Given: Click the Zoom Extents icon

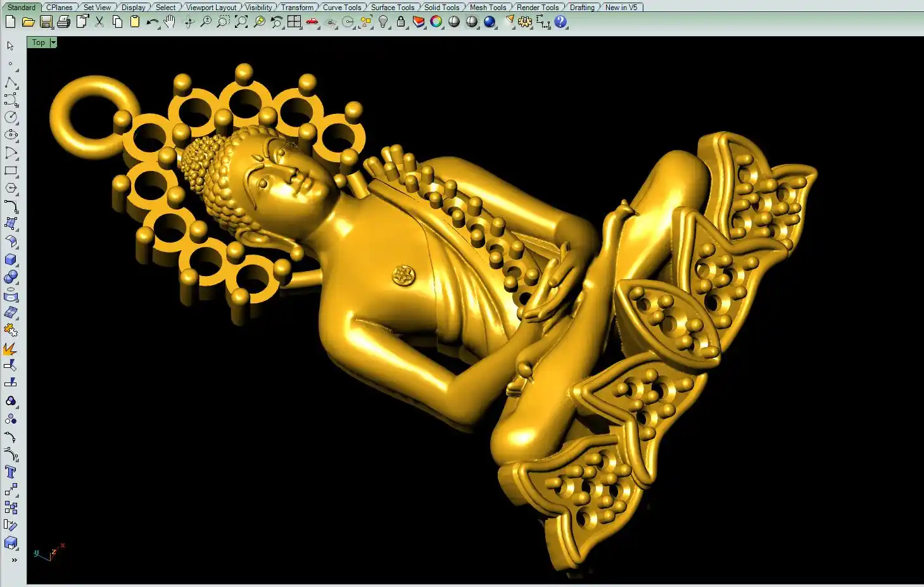Looking at the screenshot, I should tap(241, 22).
